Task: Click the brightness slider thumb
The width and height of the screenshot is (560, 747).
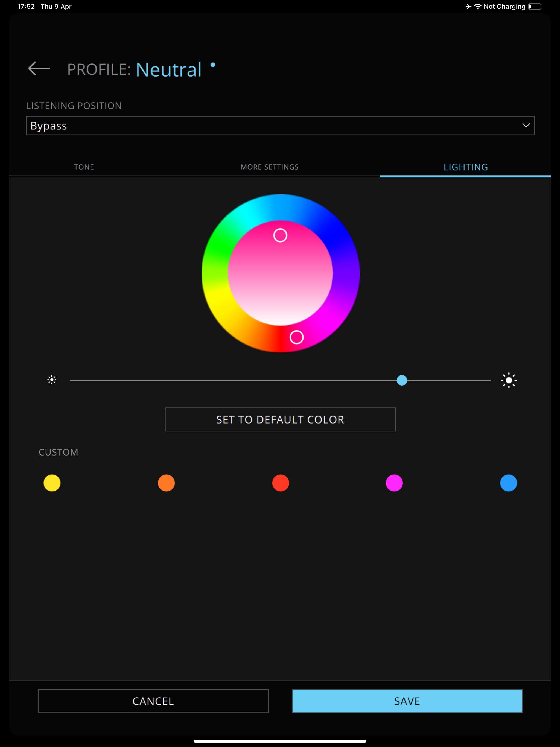Action: point(402,380)
